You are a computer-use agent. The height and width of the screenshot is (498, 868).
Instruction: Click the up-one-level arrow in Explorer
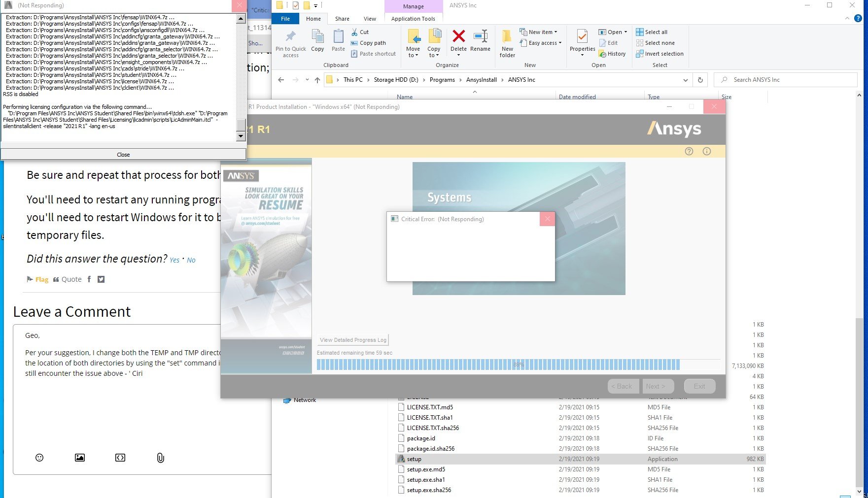(x=317, y=80)
